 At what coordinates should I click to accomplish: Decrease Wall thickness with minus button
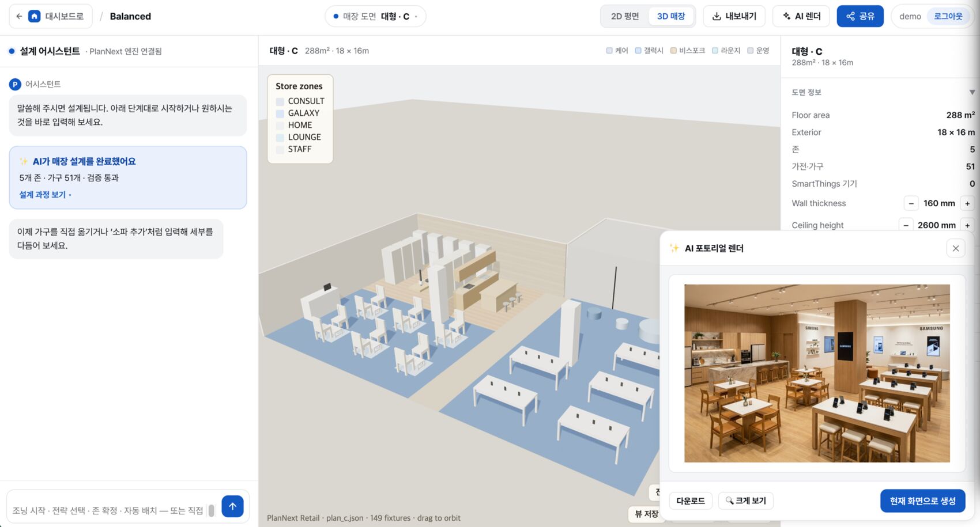(x=911, y=203)
